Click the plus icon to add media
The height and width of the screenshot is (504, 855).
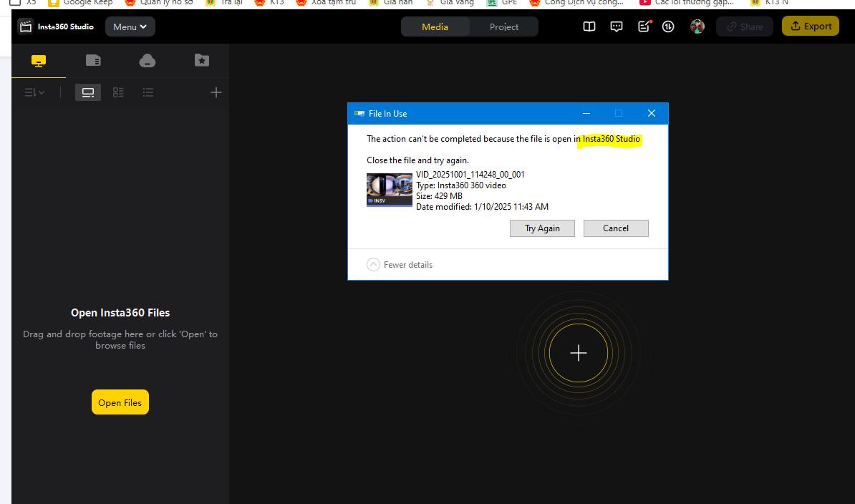(216, 92)
